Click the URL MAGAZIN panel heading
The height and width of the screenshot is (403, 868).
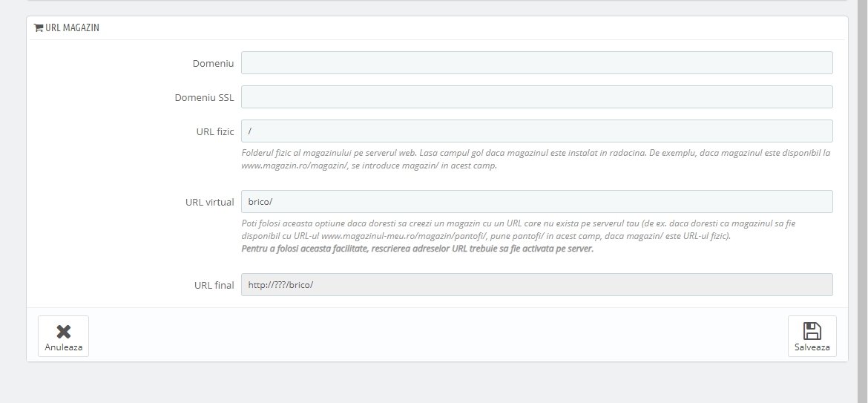point(72,27)
